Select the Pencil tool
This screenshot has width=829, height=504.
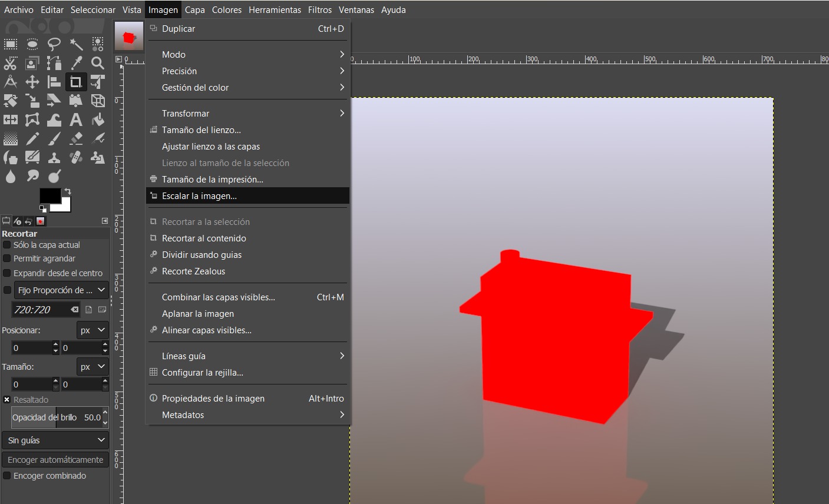(32, 138)
